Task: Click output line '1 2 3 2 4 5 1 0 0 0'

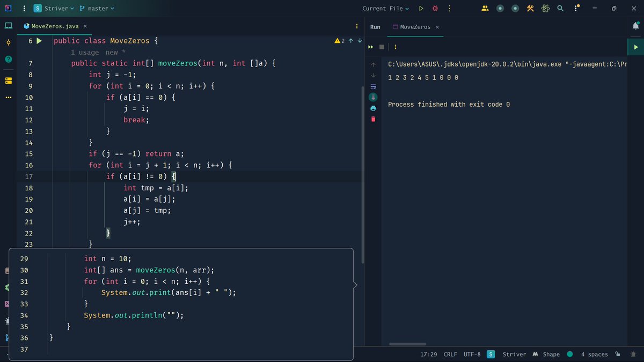Action: point(423,78)
